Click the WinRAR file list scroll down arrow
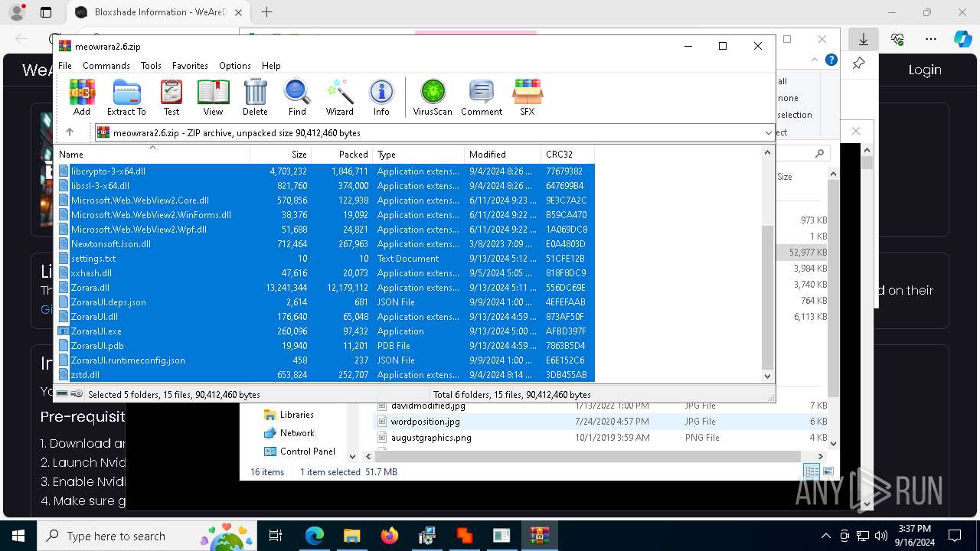Image resolution: width=980 pixels, height=551 pixels. [768, 376]
